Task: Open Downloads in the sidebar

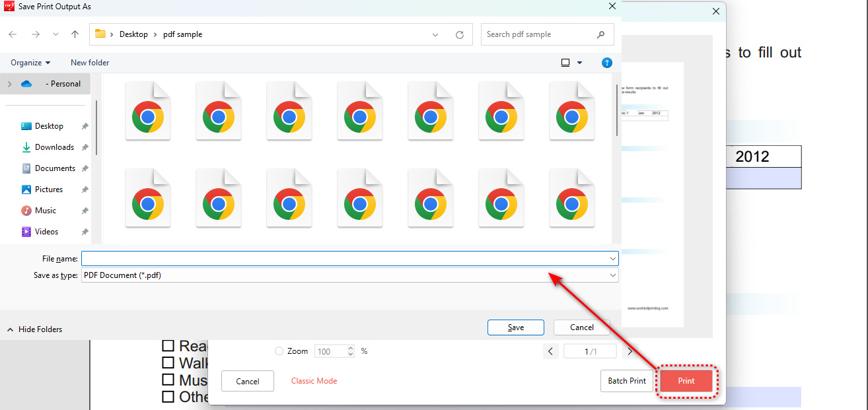Action: [54, 147]
